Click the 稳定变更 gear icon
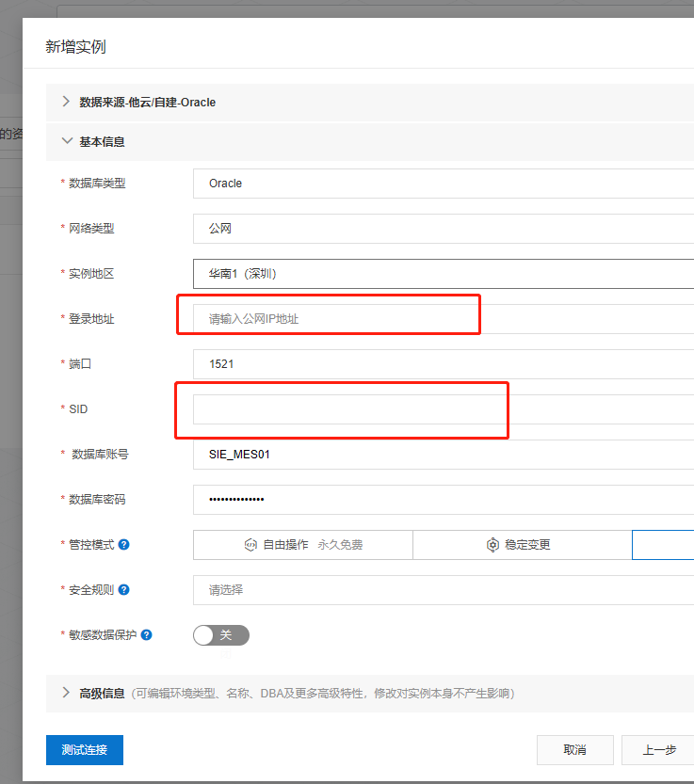Viewport: 694px width, 784px height. pyautogui.click(x=492, y=545)
